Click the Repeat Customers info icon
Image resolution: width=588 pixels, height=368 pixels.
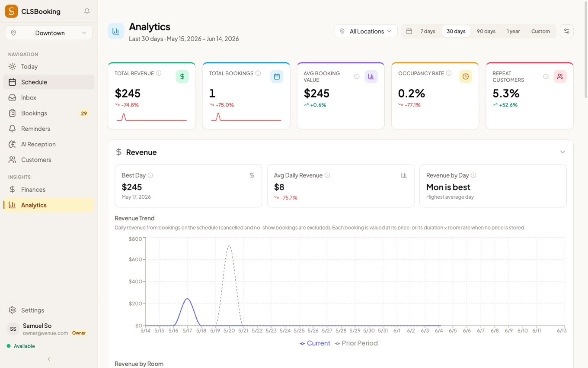click(x=546, y=77)
